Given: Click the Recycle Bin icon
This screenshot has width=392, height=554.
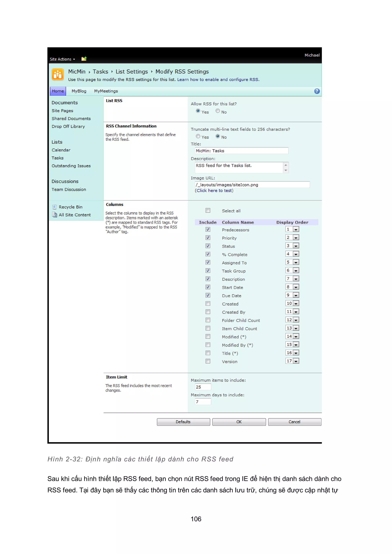Looking at the screenshot, I should click(x=55, y=207).
